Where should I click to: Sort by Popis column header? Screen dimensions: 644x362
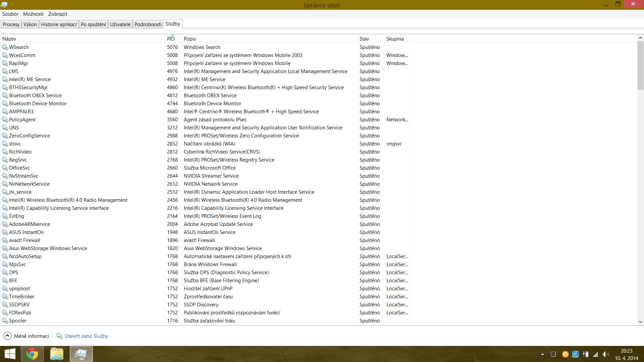coord(269,39)
